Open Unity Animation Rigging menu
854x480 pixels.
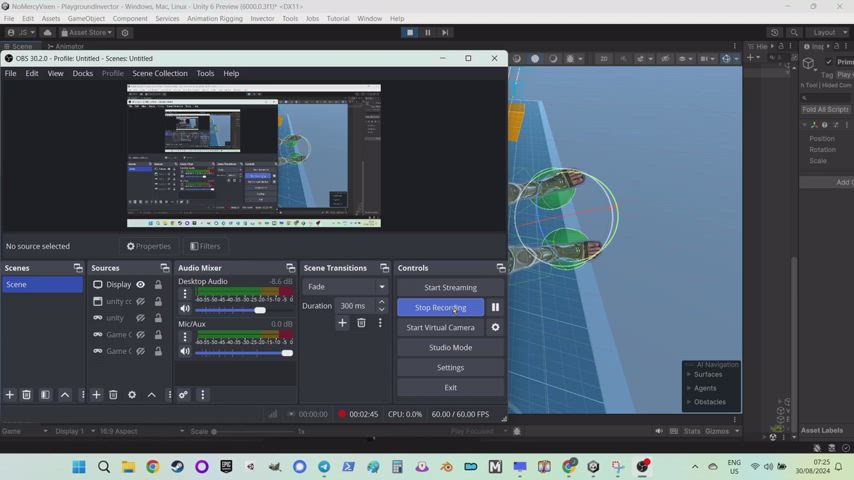[x=215, y=19]
